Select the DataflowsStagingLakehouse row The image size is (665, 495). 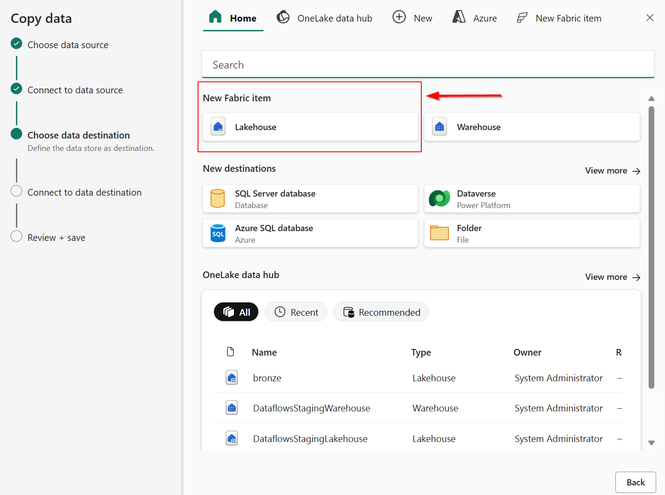click(x=418, y=438)
